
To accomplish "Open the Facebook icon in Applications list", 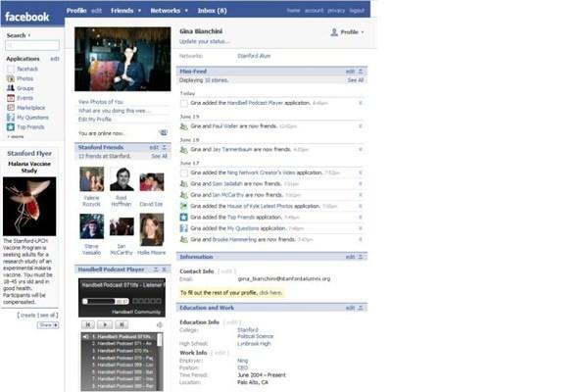I will 11,69.
